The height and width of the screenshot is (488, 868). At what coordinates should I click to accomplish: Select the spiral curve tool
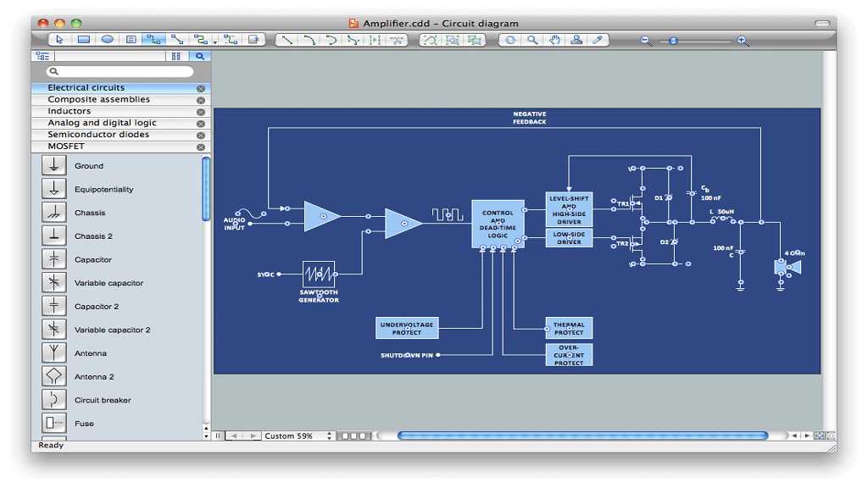tap(331, 40)
